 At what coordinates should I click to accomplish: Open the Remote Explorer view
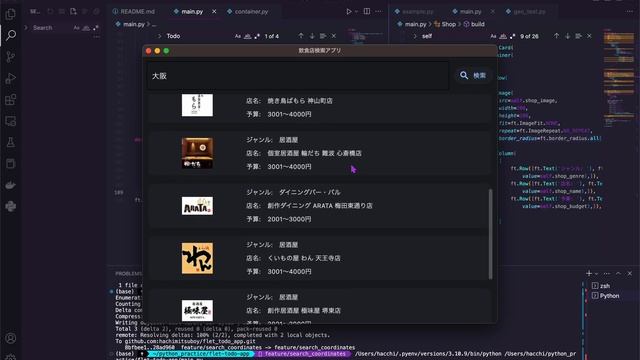tap(11, 121)
